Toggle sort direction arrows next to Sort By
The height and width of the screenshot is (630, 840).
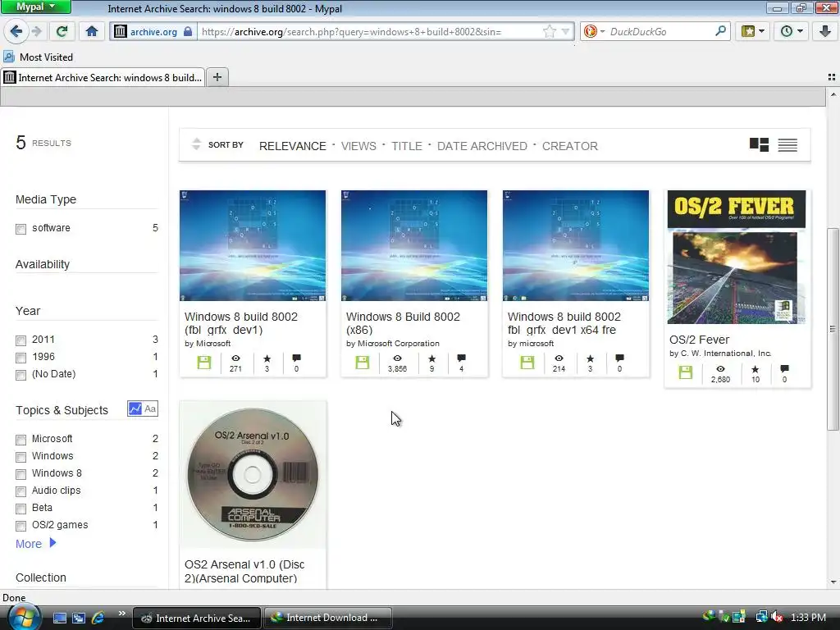click(x=196, y=144)
